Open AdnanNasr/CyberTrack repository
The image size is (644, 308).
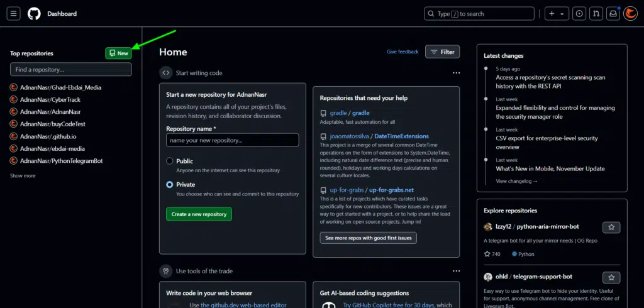pos(50,100)
